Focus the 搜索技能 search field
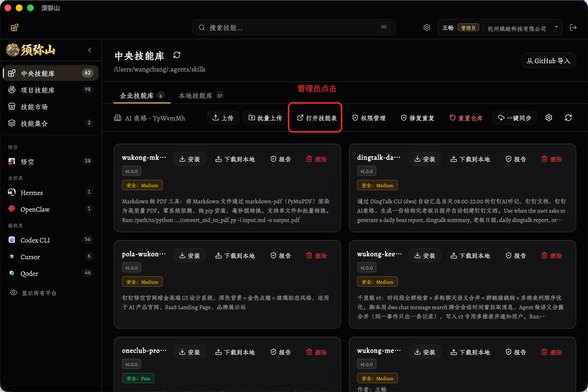588x392 pixels. click(294, 28)
